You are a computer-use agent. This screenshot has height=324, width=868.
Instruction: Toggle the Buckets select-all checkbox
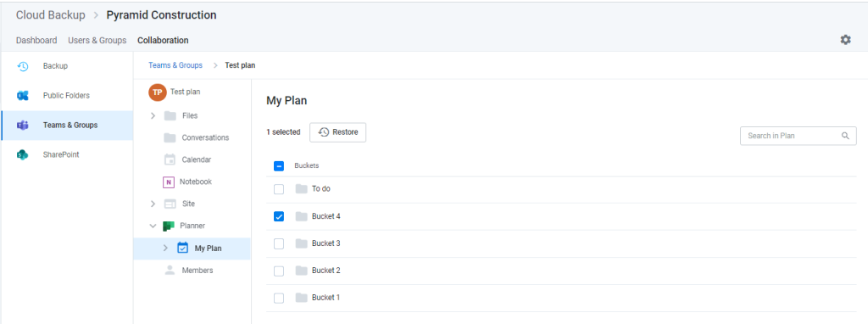click(279, 165)
